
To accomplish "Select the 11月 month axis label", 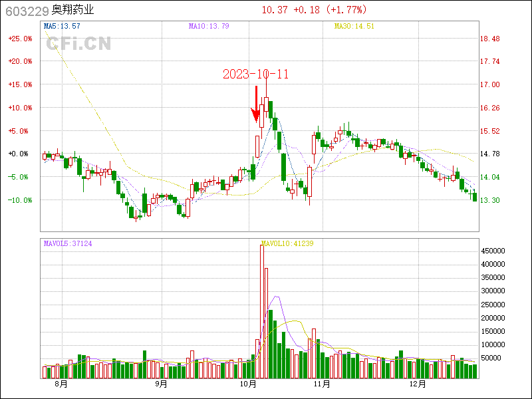I will pos(322,384).
